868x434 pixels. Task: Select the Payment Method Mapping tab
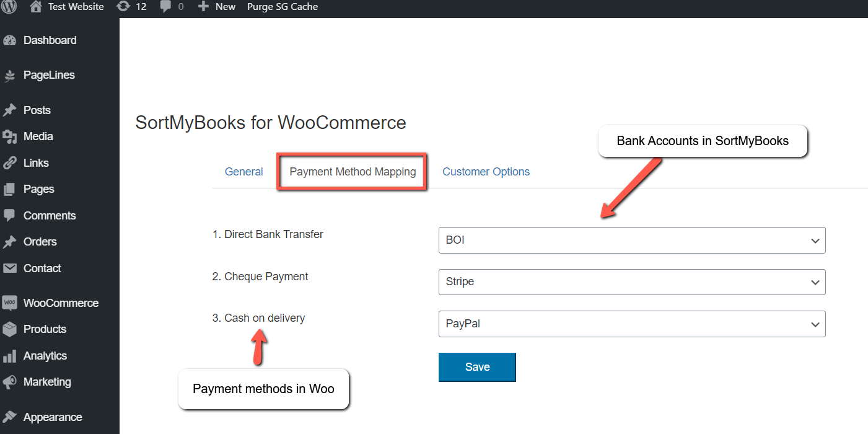(353, 172)
